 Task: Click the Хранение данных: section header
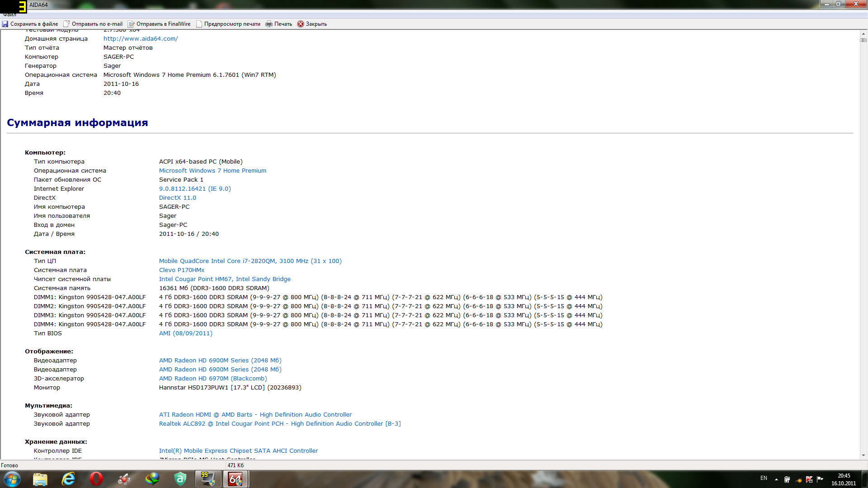pyautogui.click(x=56, y=442)
